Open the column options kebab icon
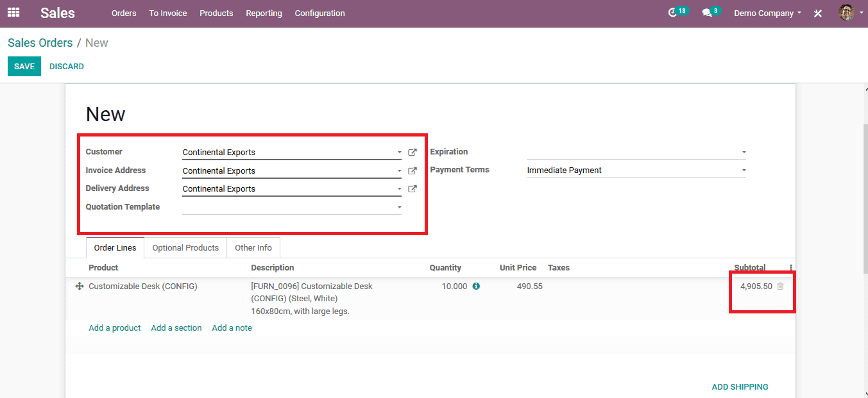Screen dimensions: 868x398 [x=791, y=268]
